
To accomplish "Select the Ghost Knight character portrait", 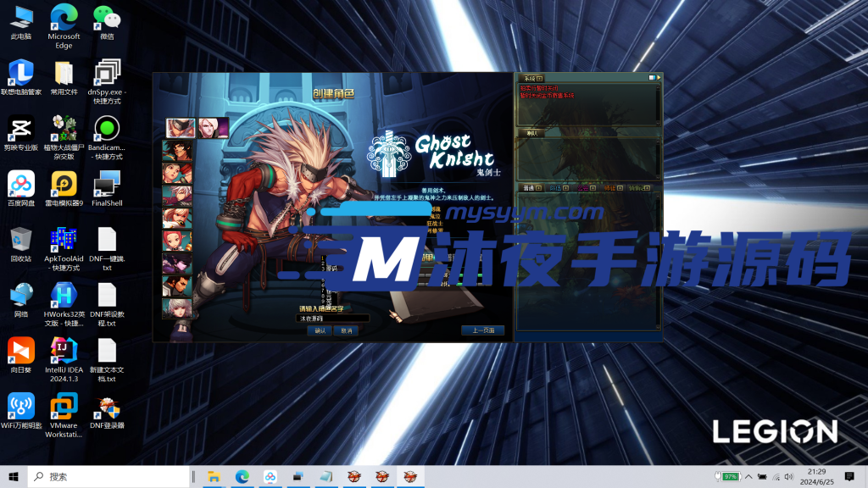I will [x=179, y=128].
